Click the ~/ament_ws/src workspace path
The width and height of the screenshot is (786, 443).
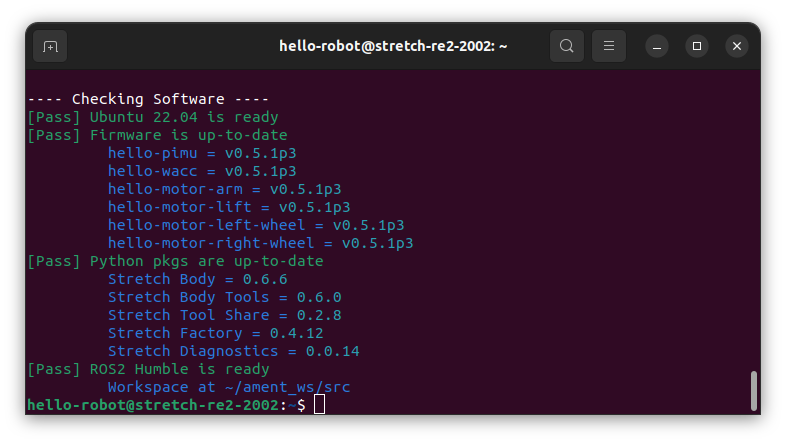click(x=287, y=387)
